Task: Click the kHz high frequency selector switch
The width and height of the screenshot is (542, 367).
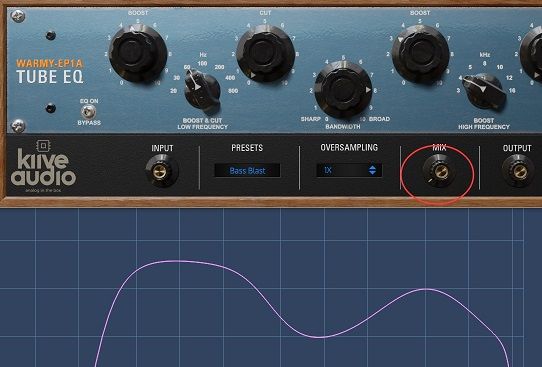Action: [x=484, y=91]
